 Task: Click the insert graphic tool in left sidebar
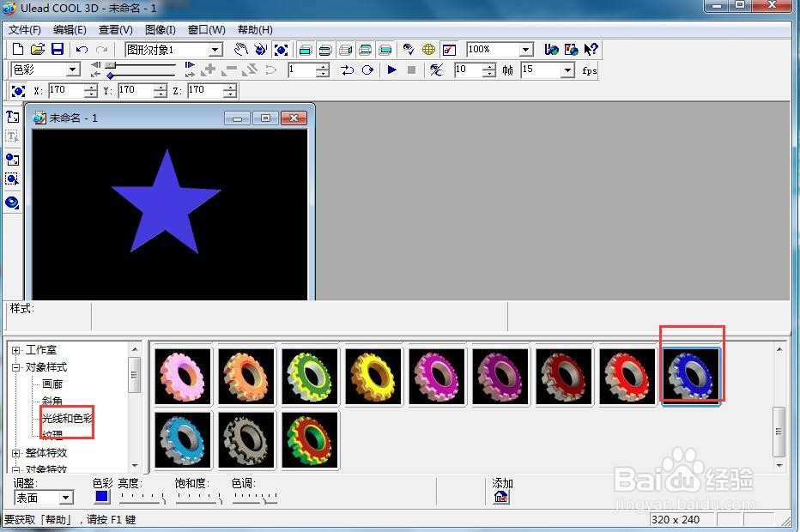(x=12, y=160)
